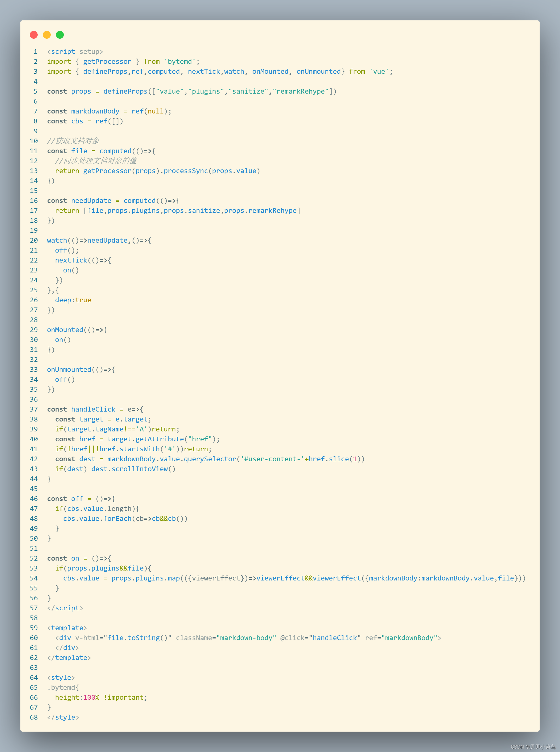Viewport: 560px width, 752px height.
Task: Click 'onUnmounted' in the vue import
Action: 318,72
